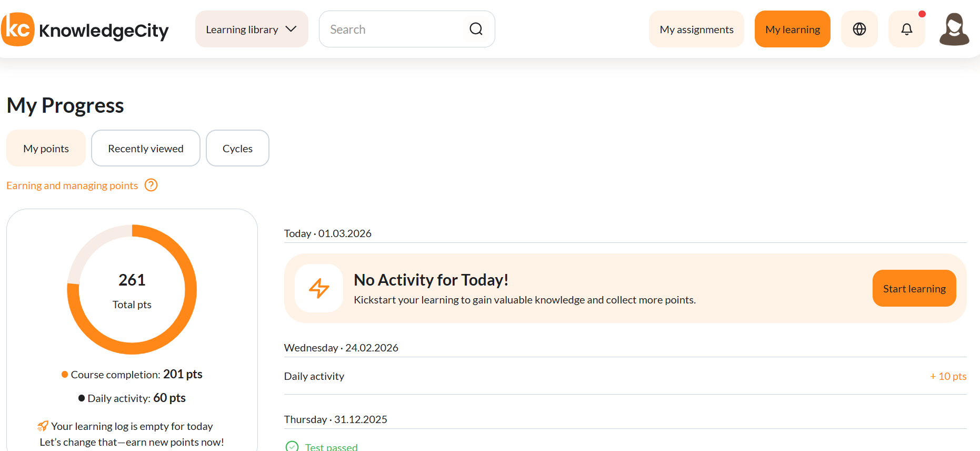Click the + 10 pts value
The image size is (980, 451).
[948, 376]
